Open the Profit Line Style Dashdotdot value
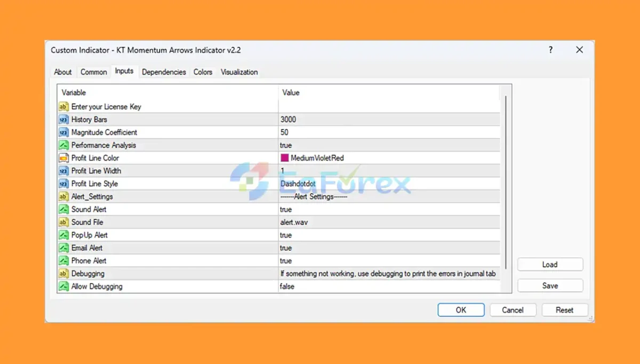Screen dimensions: 640x364 click(298, 183)
